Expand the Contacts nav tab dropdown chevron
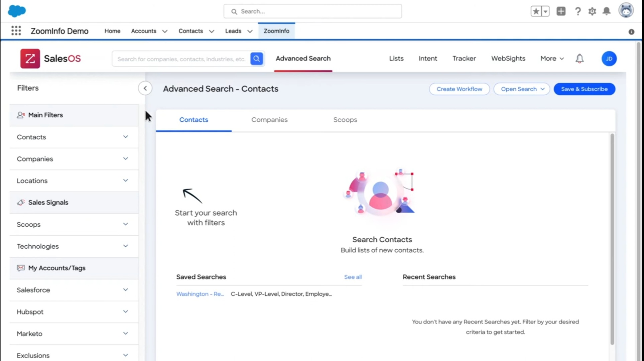The image size is (644, 361). 212,31
